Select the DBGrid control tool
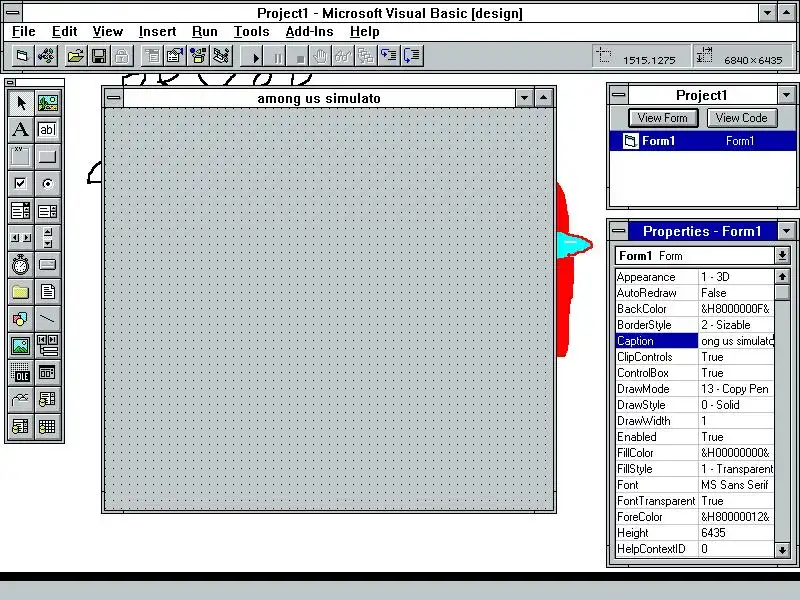 point(47,427)
